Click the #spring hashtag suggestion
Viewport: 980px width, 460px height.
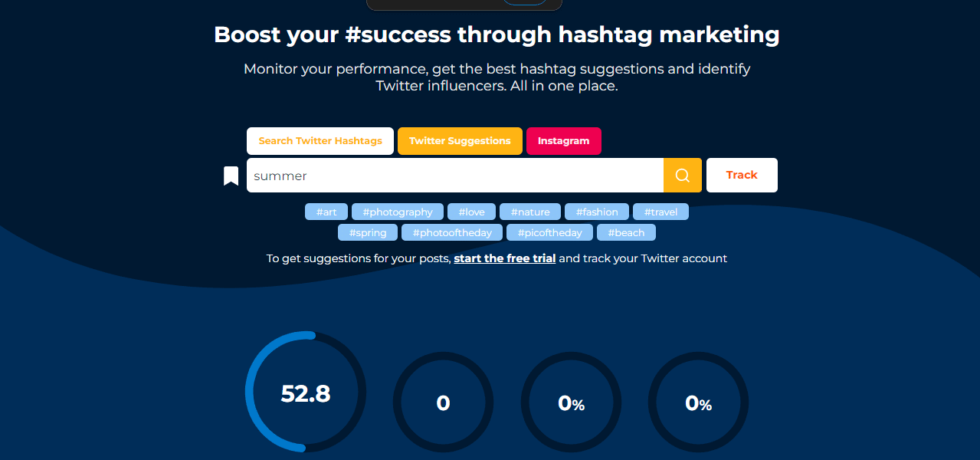point(367,232)
